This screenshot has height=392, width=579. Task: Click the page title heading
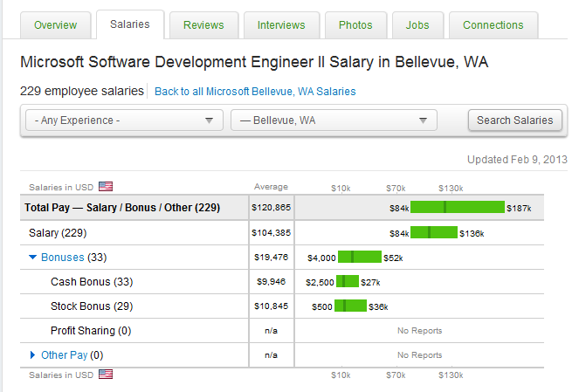254,62
